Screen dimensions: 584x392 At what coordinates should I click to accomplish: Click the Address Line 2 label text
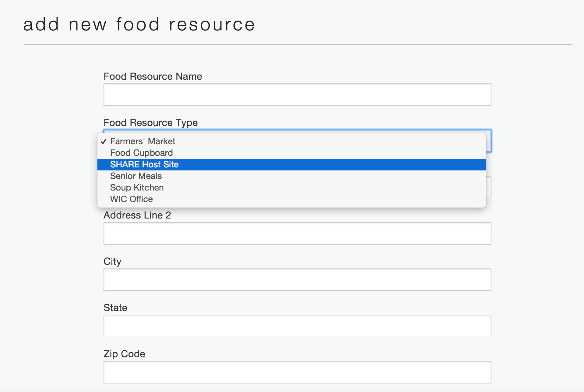[x=137, y=215]
